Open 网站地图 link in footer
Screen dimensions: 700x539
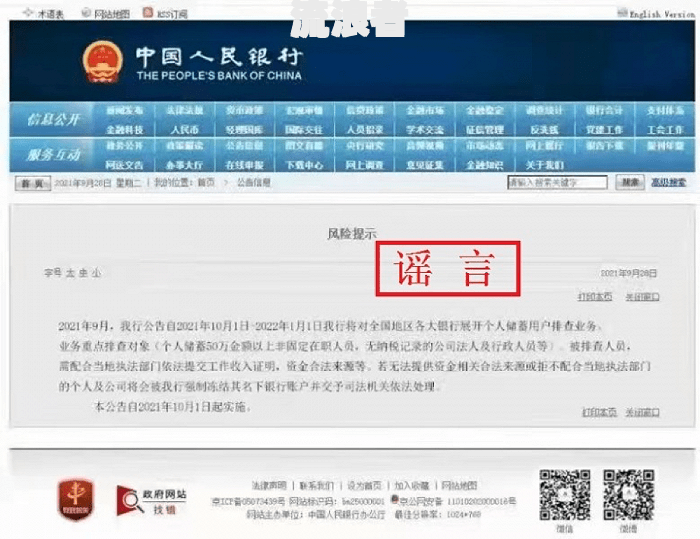pos(459,485)
